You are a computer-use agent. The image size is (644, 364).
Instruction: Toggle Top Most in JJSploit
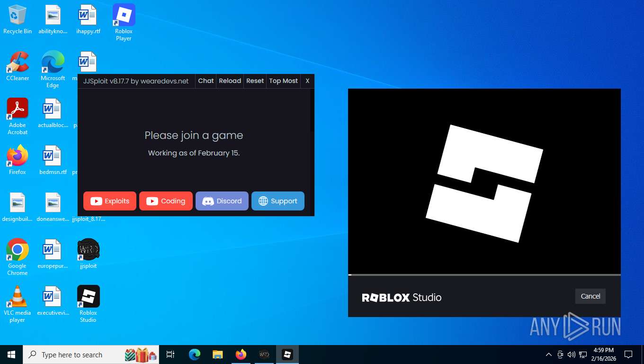(283, 81)
